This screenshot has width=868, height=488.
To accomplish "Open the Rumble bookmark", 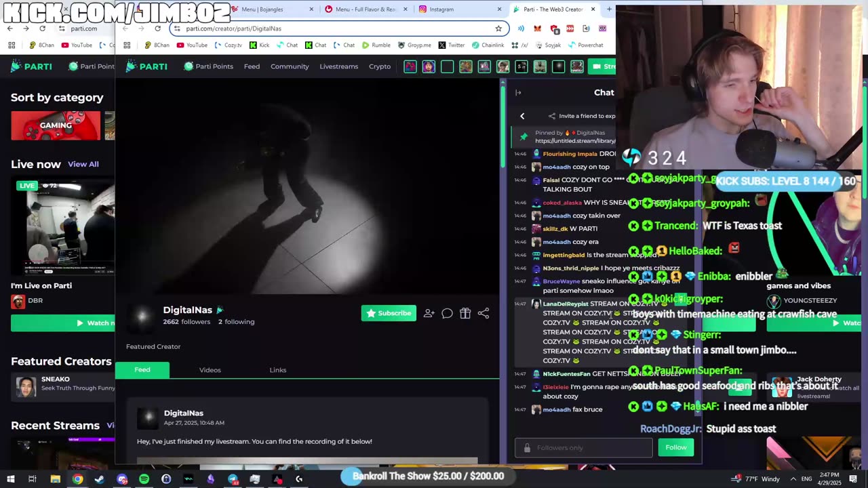I will pos(376,45).
